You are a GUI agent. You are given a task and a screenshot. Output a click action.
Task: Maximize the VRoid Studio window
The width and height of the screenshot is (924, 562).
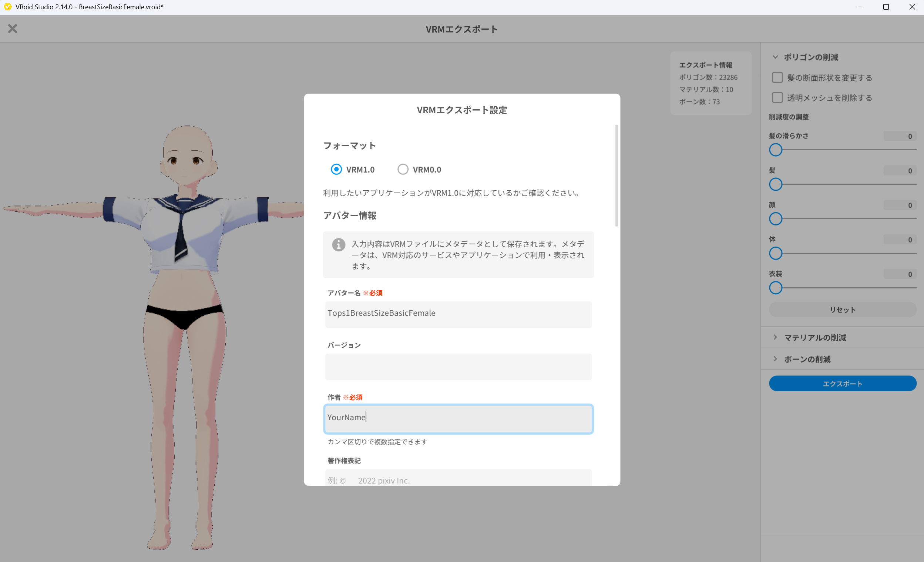tap(886, 7)
